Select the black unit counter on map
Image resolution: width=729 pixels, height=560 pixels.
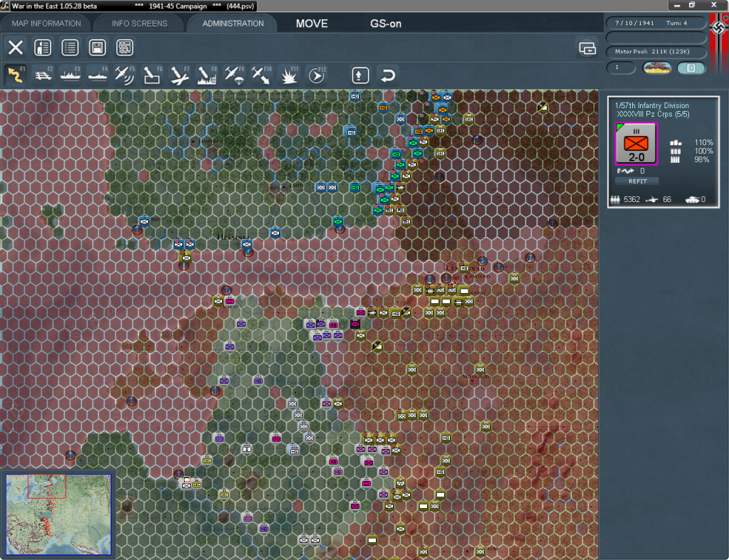click(355, 324)
